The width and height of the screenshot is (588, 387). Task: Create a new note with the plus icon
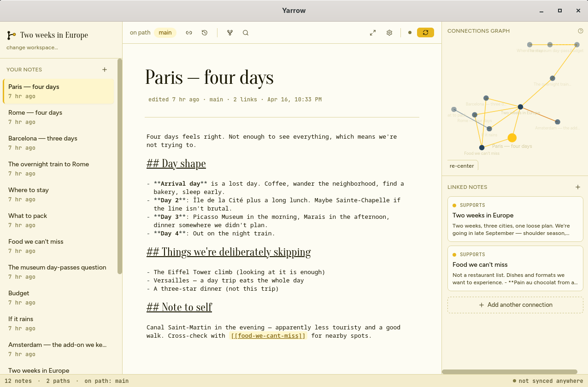(x=105, y=69)
